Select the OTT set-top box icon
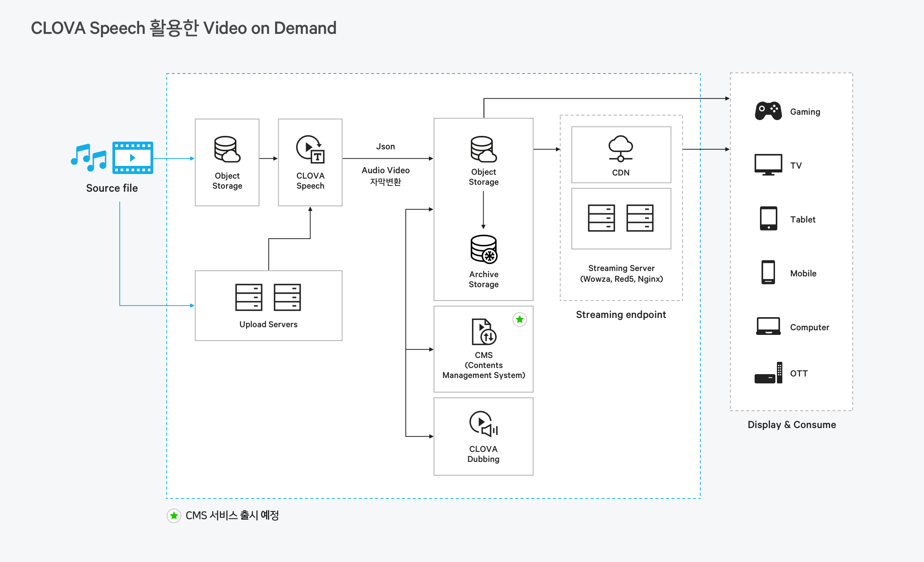This screenshot has width=924, height=562. point(768,373)
